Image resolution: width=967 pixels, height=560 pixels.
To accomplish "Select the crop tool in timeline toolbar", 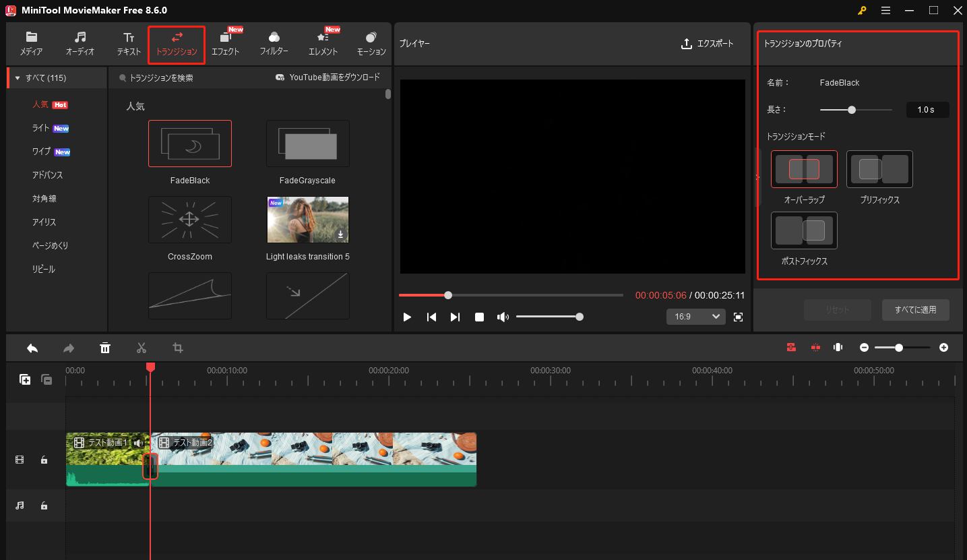I will click(x=177, y=348).
